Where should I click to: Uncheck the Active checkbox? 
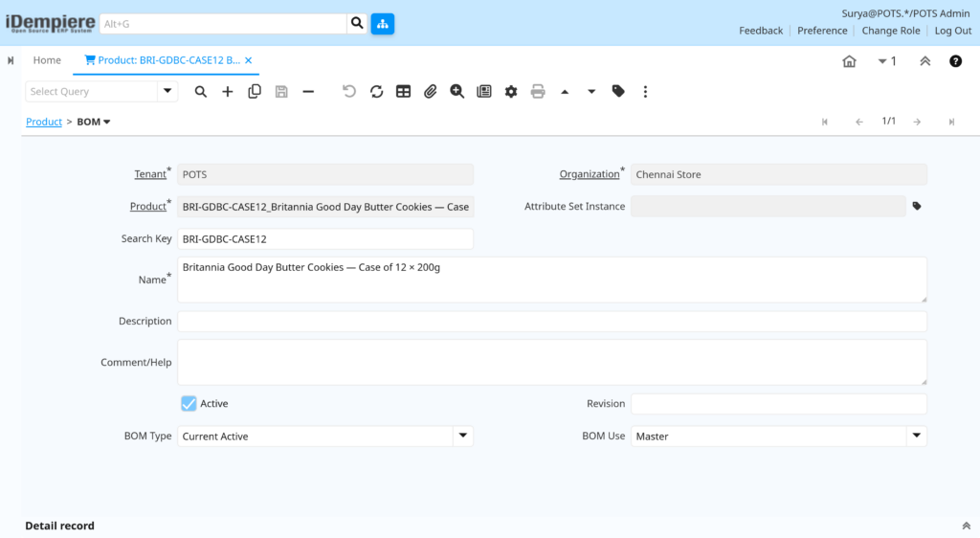[189, 404]
